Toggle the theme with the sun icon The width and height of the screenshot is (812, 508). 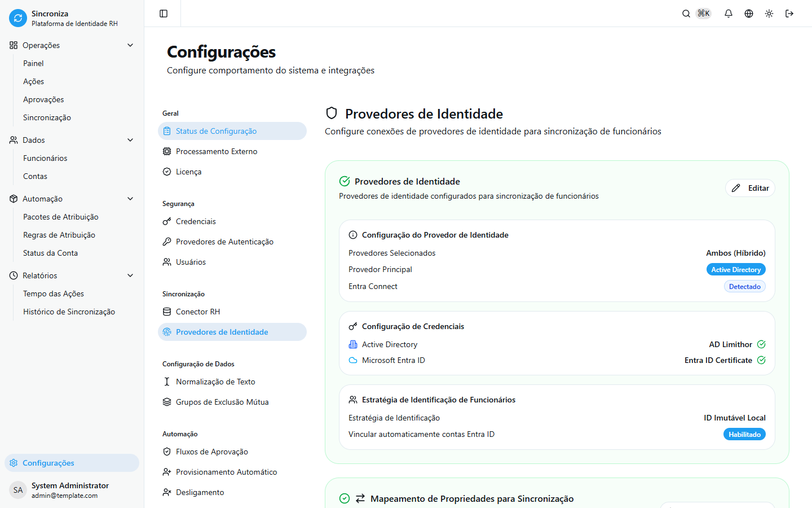(769, 13)
